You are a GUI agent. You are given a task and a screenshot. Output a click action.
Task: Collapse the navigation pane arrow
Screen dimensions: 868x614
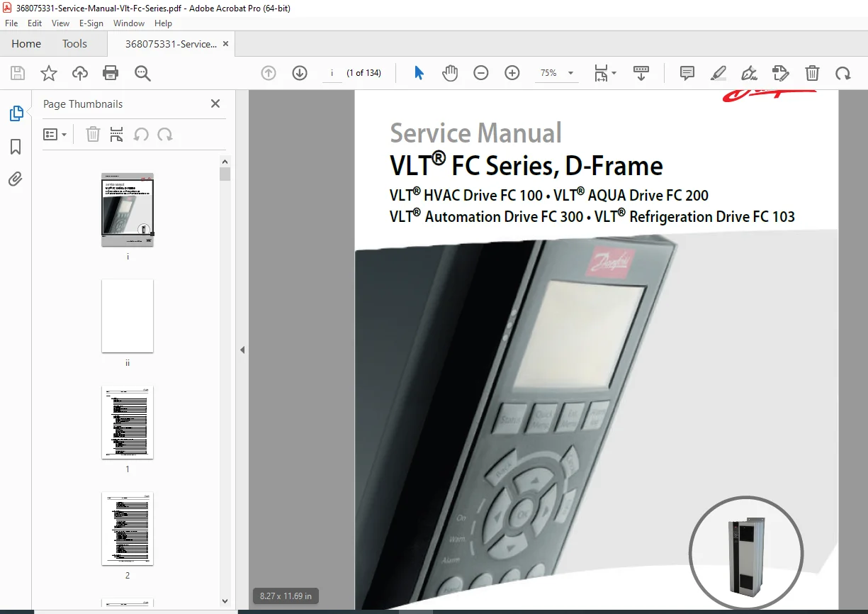(x=242, y=350)
